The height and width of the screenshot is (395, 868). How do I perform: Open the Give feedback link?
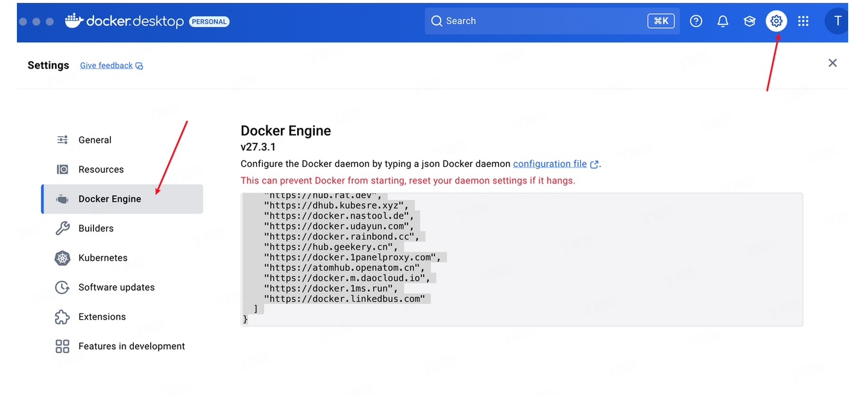(106, 65)
